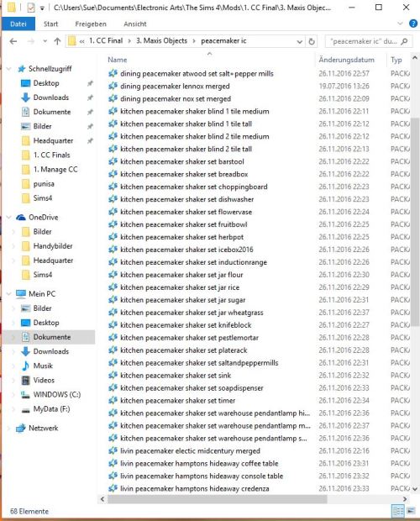Viewport: 420px width, 521px height.
Task: Refresh the current folder view
Action: click(x=312, y=41)
